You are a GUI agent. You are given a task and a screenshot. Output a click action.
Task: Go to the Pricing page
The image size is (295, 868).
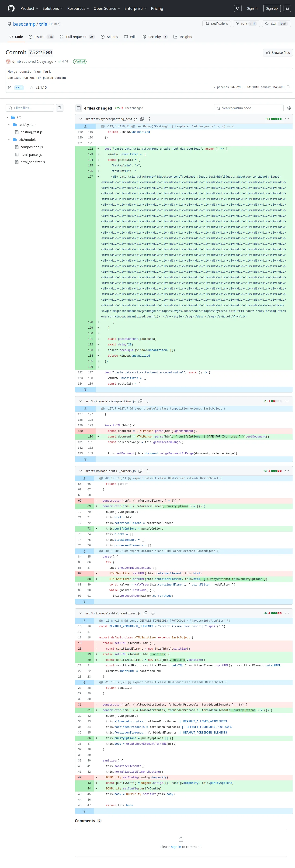coord(157,8)
